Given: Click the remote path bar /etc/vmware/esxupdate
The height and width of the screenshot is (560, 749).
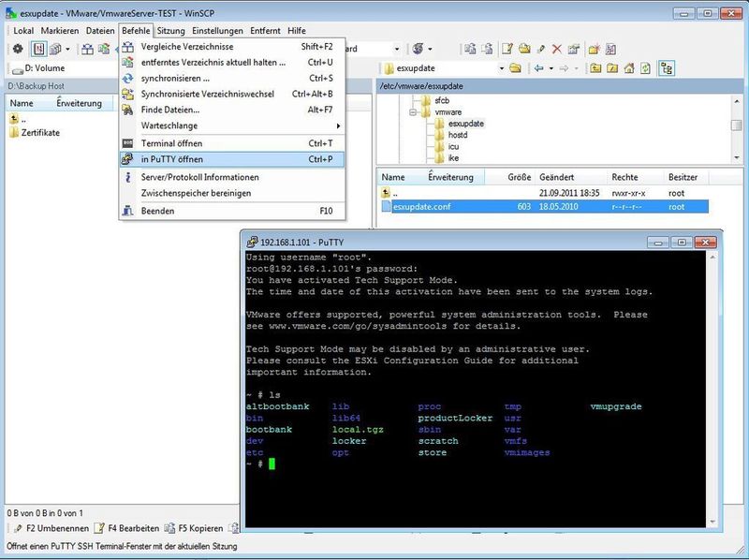Looking at the screenshot, I should coord(560,86).
